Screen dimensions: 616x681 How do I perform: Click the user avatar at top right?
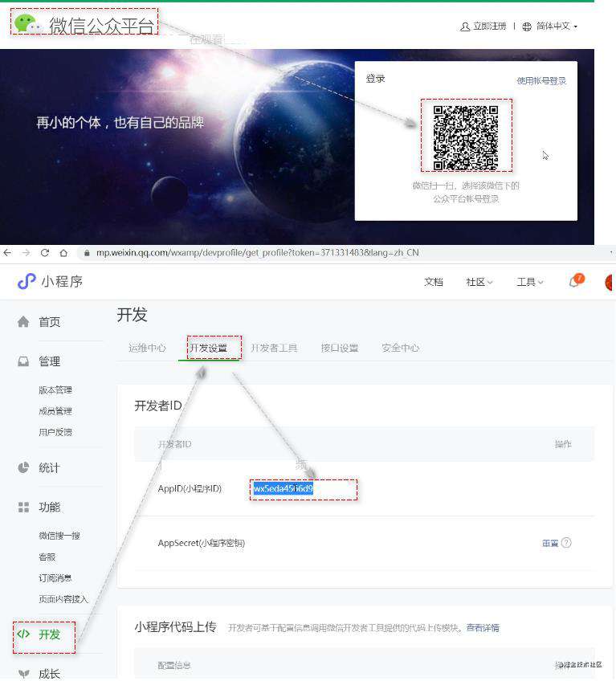610,283
